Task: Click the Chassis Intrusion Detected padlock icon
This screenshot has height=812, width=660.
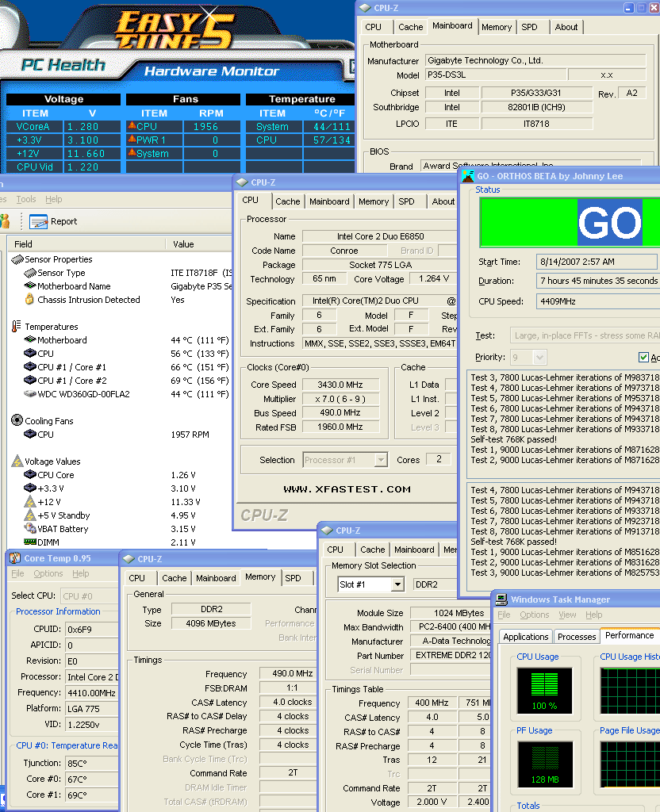Action: (29, 299)
